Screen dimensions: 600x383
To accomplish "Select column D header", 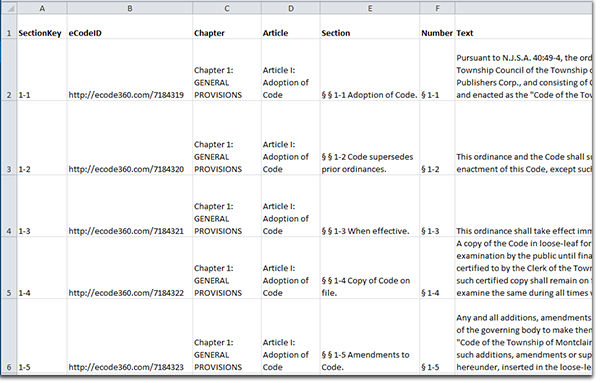I will click(x=291, y=8).
